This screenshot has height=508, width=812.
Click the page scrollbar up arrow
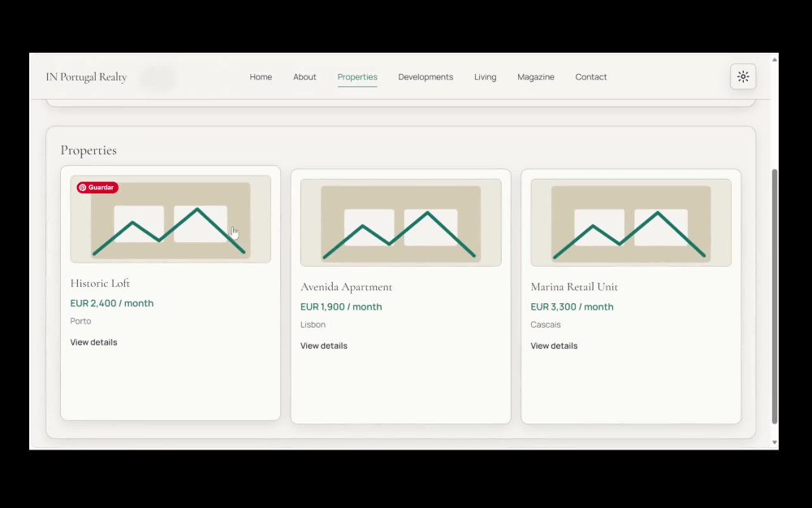point(774,59)
